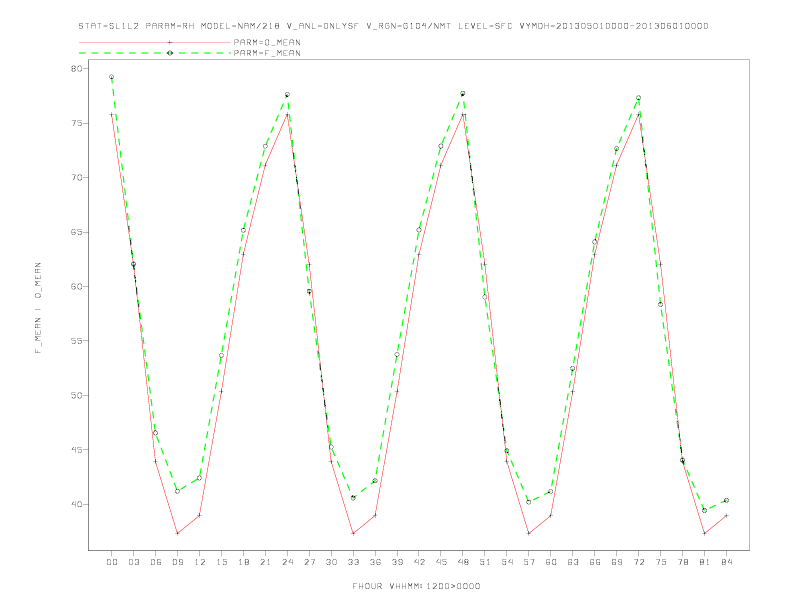Click forecast hour 57 on the horizontal axis
Screen dimensions: 792x612
(529, 562)
